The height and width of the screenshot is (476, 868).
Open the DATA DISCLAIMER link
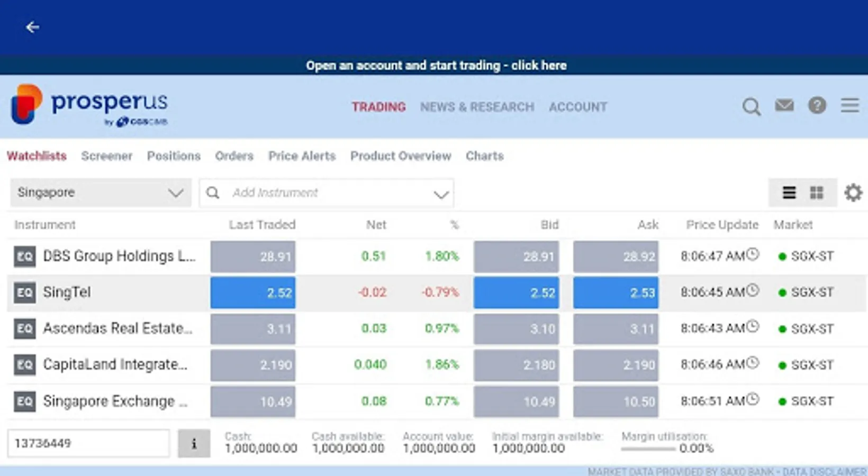(824, 471)
